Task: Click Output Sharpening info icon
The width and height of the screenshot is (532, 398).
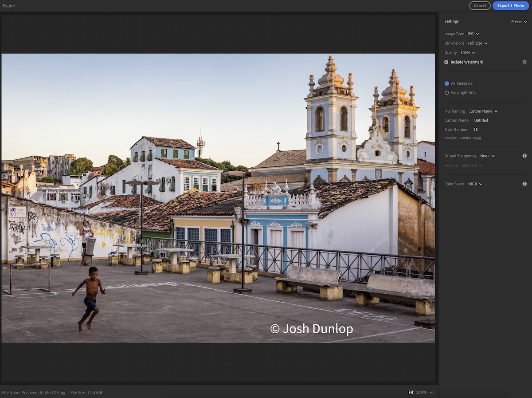Action: (524, 156)
